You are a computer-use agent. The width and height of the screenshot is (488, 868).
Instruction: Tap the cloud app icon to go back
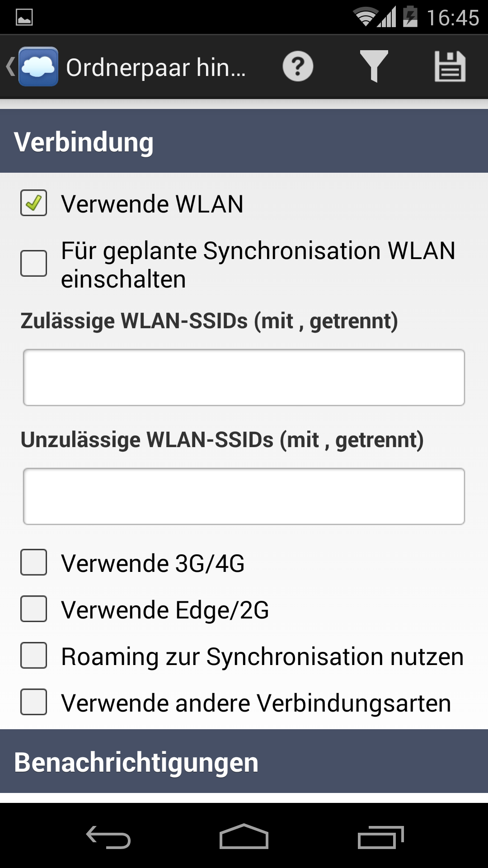click(x=38, y=66)
